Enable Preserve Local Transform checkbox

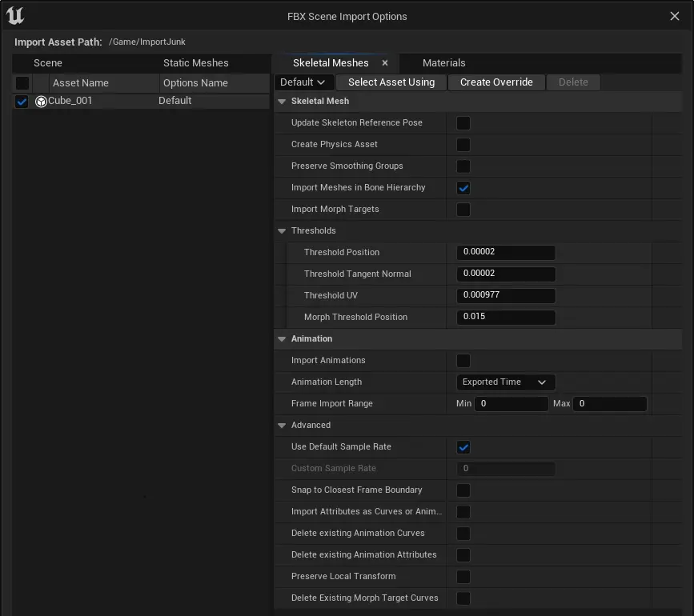pos(463,577)
